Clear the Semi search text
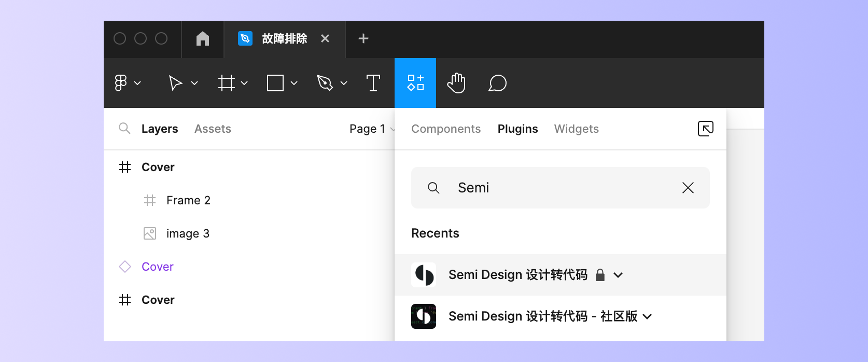This screenshot has height=362, width=868. coord(688,188)
